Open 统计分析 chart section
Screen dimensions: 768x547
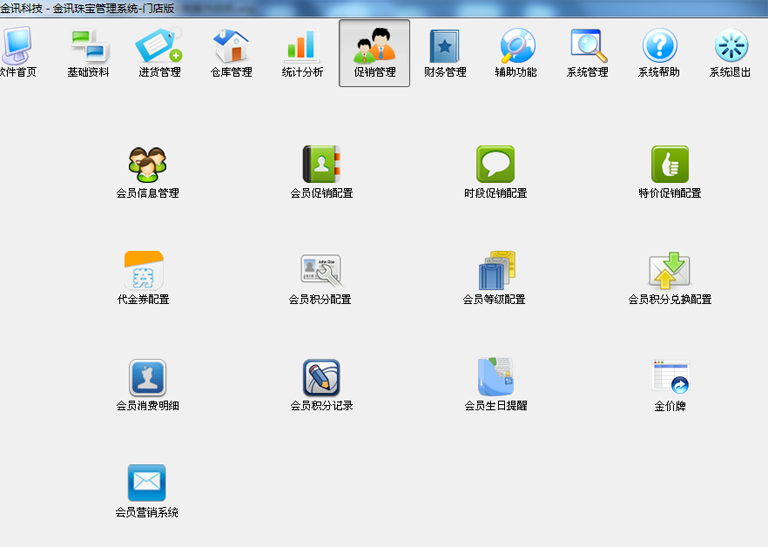[x=302, y=52]
